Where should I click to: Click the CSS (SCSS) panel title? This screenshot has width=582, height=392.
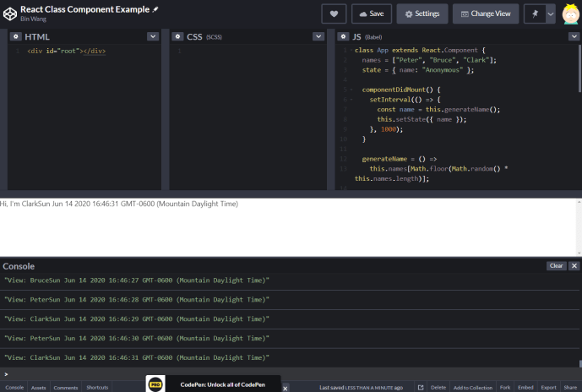coord(204,37)
